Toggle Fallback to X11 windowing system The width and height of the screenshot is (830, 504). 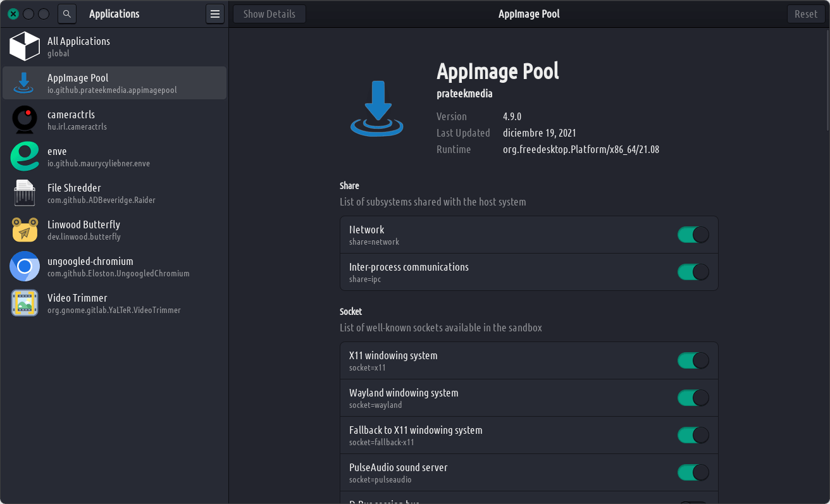click(x=693, y=436)
